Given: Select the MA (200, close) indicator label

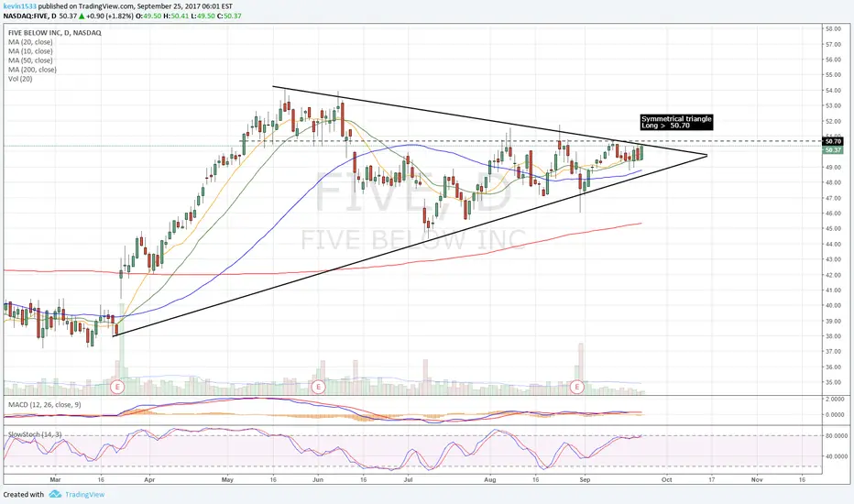Looking at the screenshot, I should (32, 70).
